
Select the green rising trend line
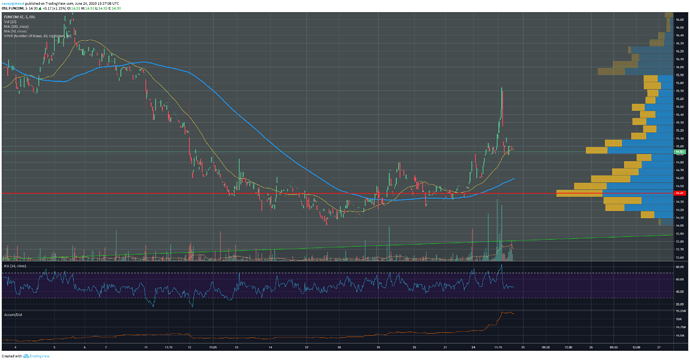(x=338, y=246)
